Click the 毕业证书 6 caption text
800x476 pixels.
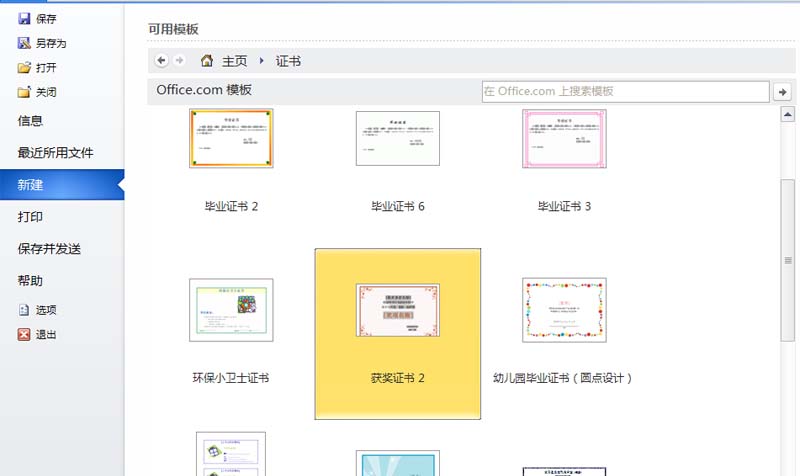[398, 207]
